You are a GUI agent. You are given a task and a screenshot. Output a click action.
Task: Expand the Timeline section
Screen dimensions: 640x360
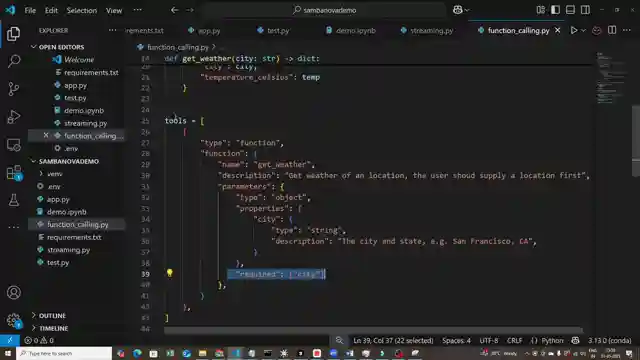[53, 328]
